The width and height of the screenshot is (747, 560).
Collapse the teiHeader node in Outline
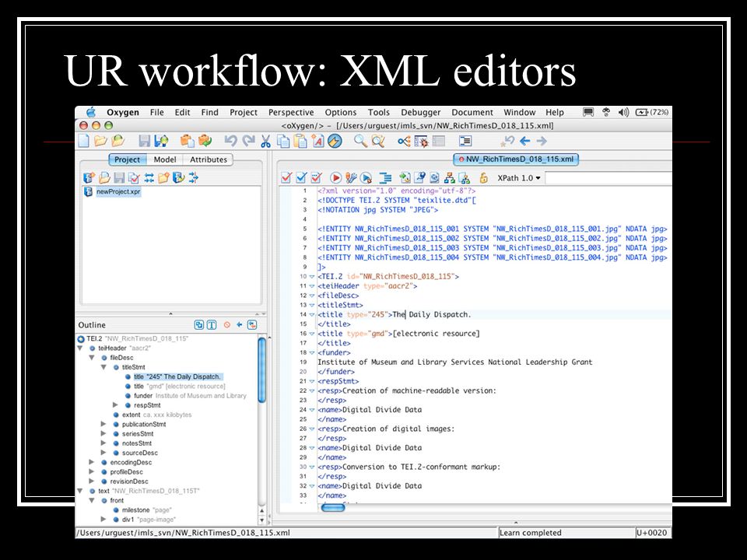80,348
